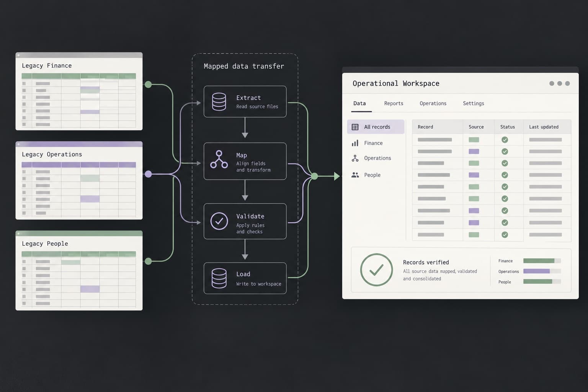588x392 pixels.
Task: Click the "Legacy People" card title
Action: click(45, 243)
